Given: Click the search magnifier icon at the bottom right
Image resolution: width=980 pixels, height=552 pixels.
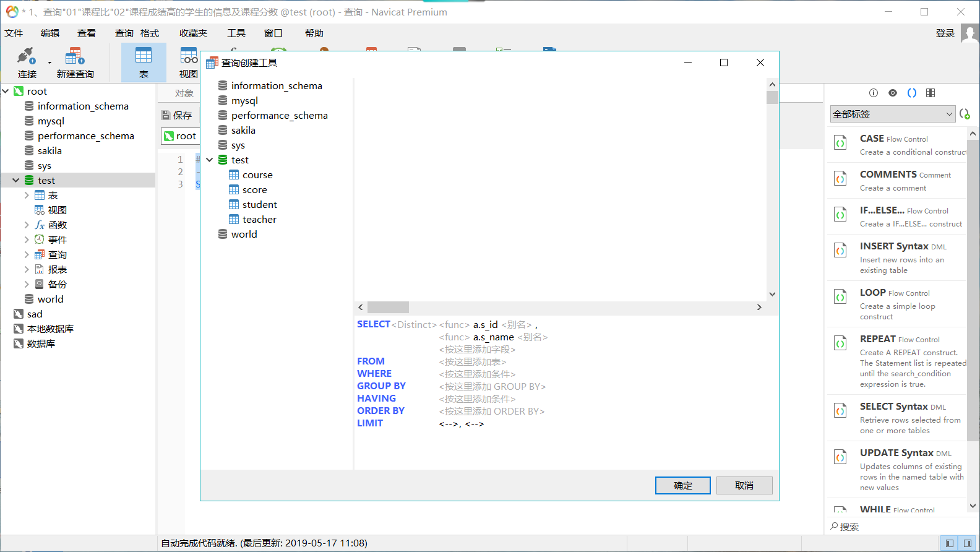Looking at the screenshot, I should [x=834, y=526].
